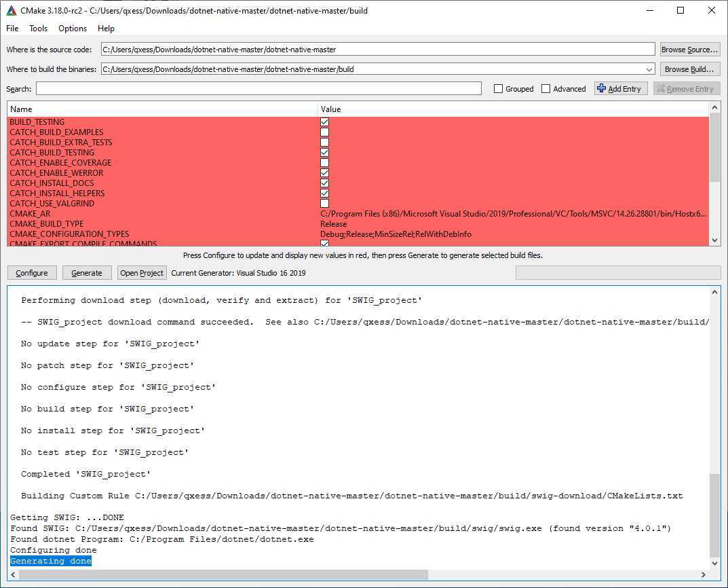Open the Help menu
This screenshot has height=588, width=728.
point(106,29)
